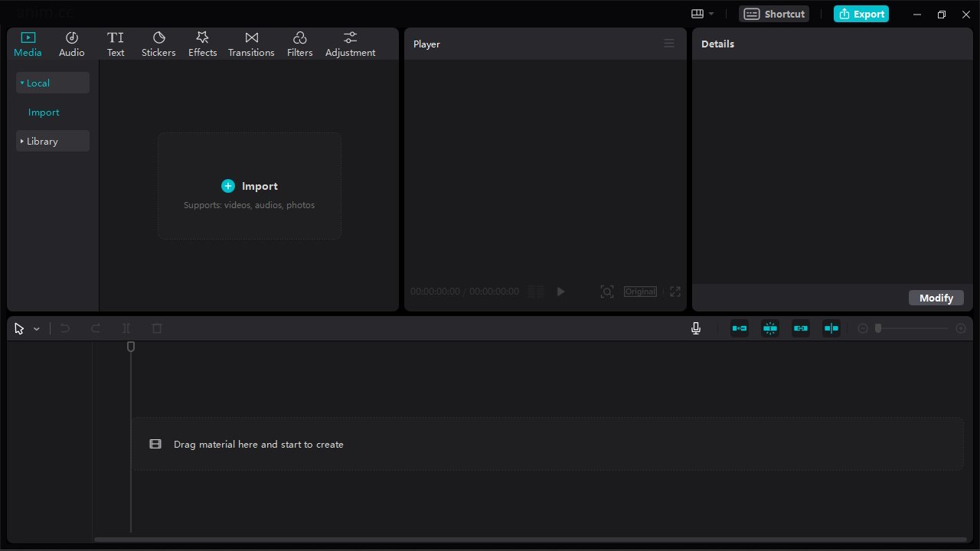Screen dimensions: 980x551
Task: Switch to the Audio tab
Action: (x=72, y=44)
